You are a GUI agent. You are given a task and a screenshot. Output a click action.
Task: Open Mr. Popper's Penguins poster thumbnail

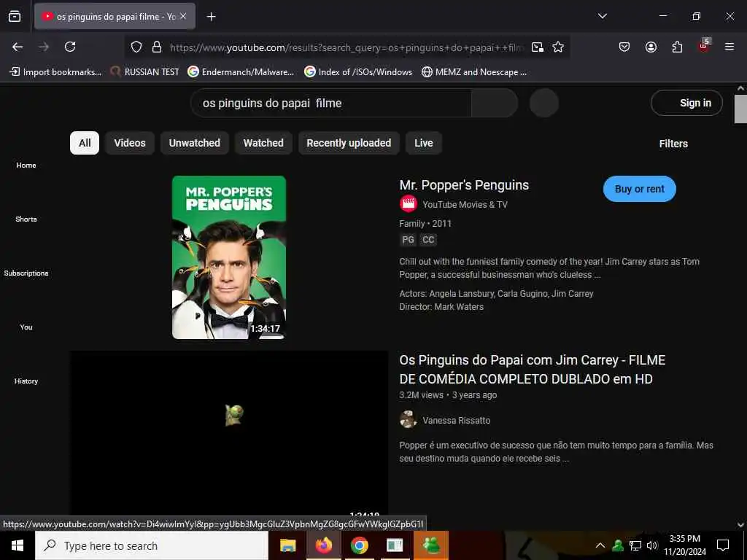click(x=228, y=257)
